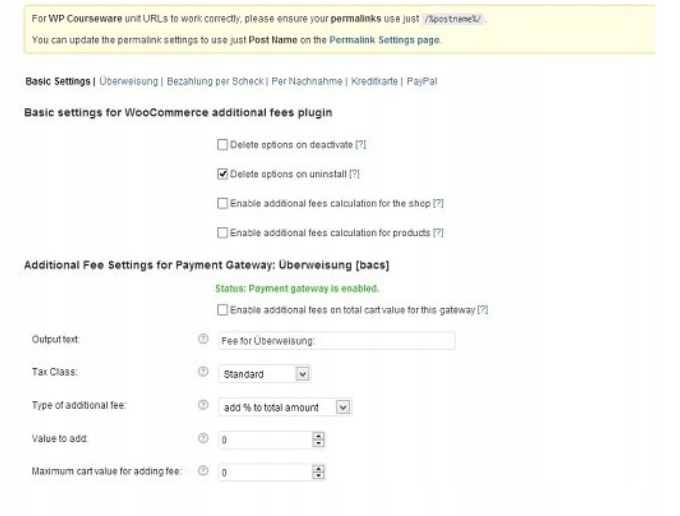Open the Kreditkarte settings link

(x=374, y=81)
